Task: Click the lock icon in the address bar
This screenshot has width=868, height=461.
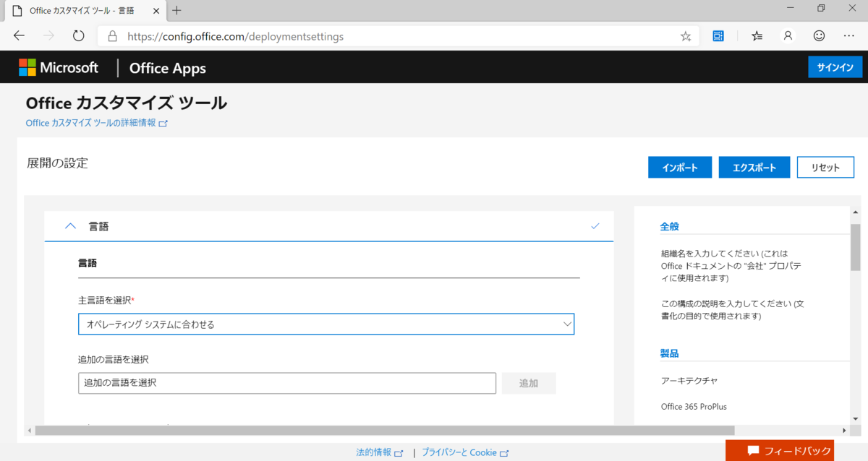Action: [x=112, y=36]
